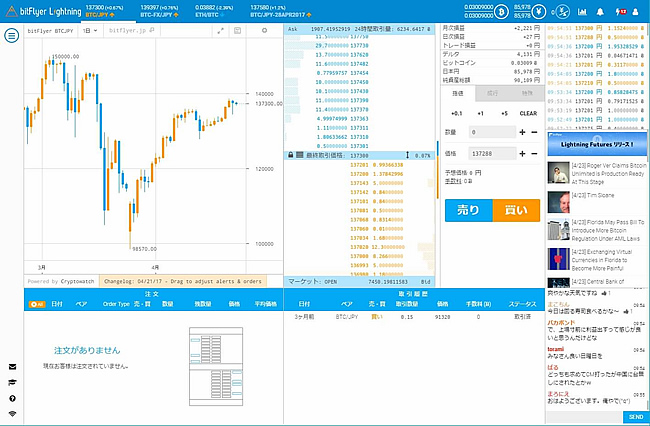Click the order book spread arrow icon

(407, 155)
